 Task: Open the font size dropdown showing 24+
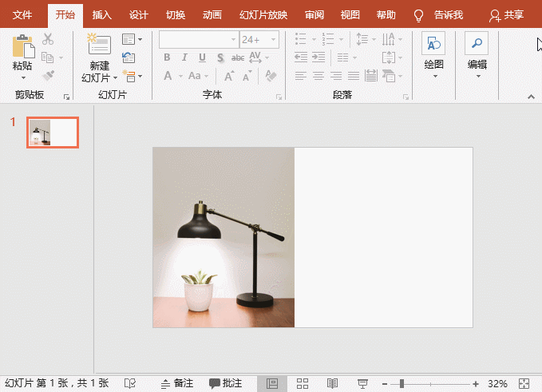tap(275, 39)
